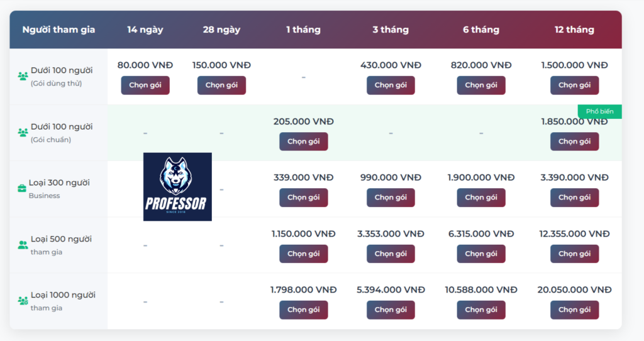Click the group icon for Loại 1000 người
Image resolution: width=644 pixels, height=341 pixels.
click(23, 301)
